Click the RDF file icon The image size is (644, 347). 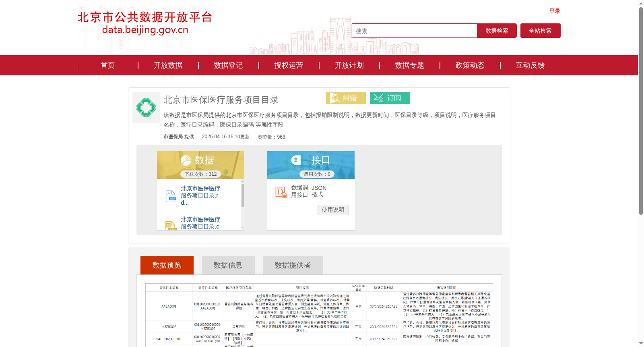coord(171,196)
